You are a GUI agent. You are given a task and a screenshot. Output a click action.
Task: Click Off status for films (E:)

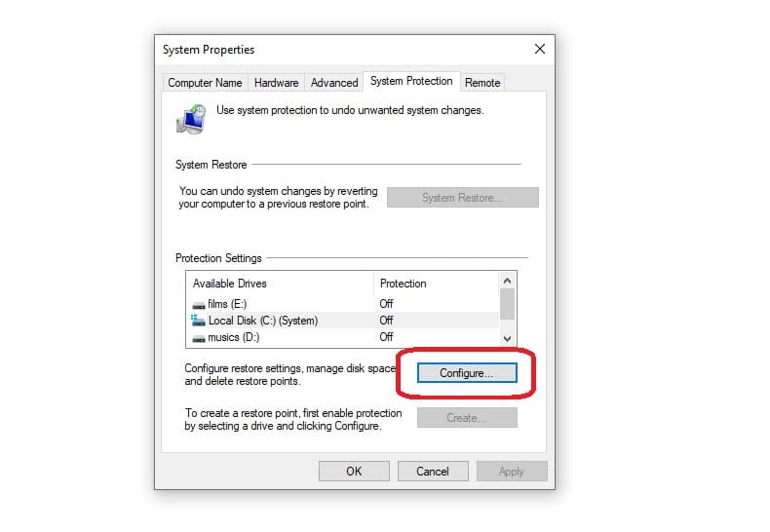click(x=386, y=304)
